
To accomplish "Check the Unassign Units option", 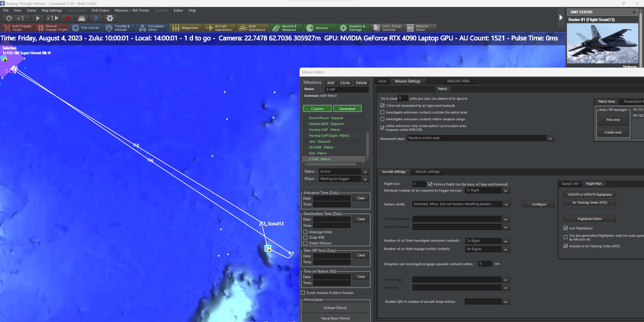I will tap(305, 232).
